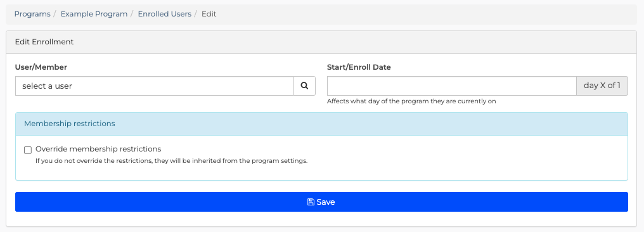The width and height of the screenshot is (644, 232).
Task: Click the 'Override membership restrictions' label text
Action: [x=98, y=148]
